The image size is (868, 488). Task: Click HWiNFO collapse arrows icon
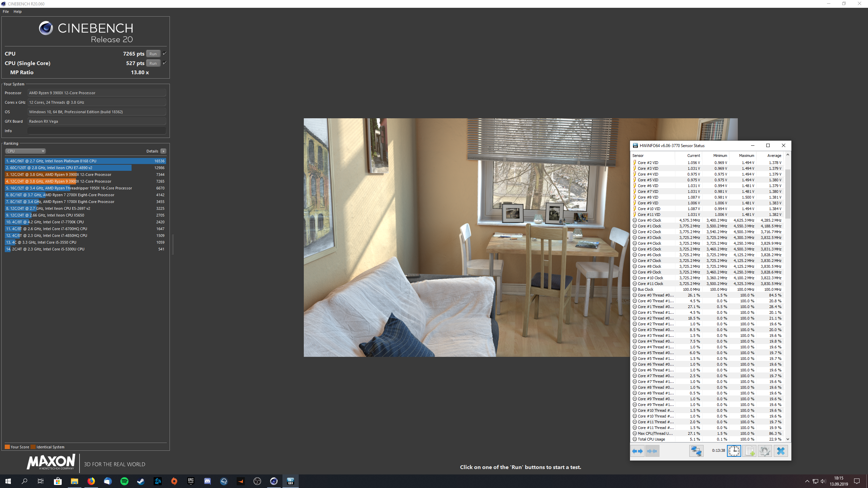(x=652, y=451)
